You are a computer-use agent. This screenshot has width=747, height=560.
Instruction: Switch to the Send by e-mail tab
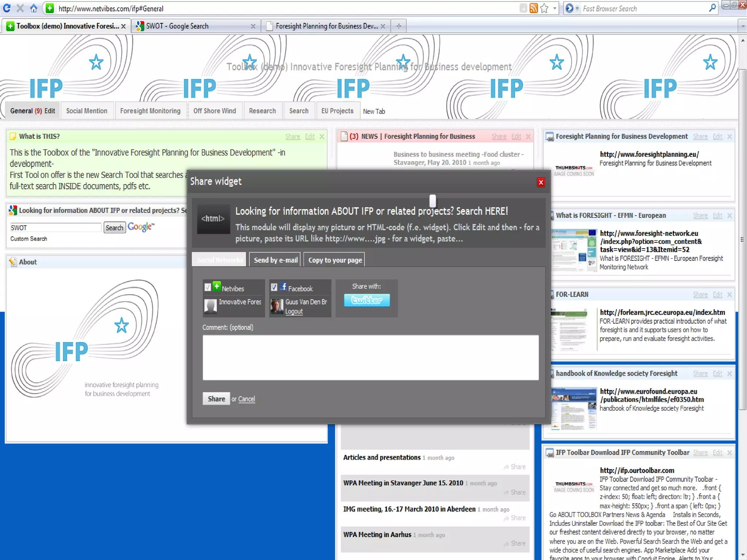[x=275, y=260]
